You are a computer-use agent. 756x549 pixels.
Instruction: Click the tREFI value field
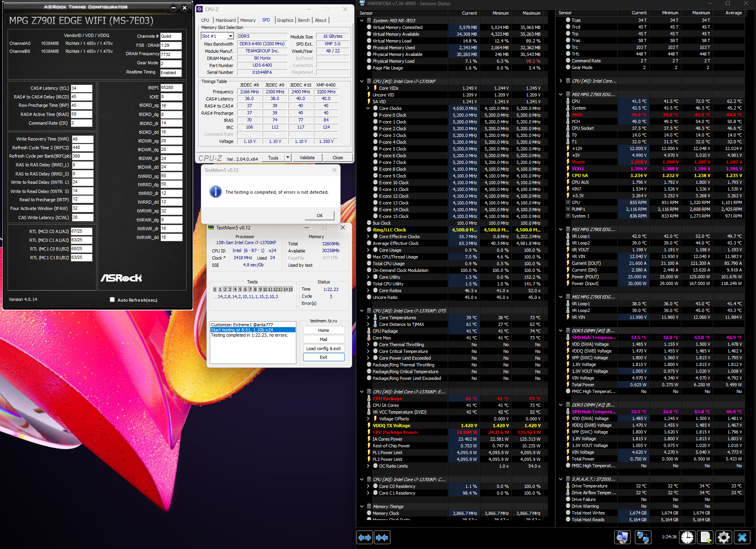pyautogui.click(x=171, y=88)
